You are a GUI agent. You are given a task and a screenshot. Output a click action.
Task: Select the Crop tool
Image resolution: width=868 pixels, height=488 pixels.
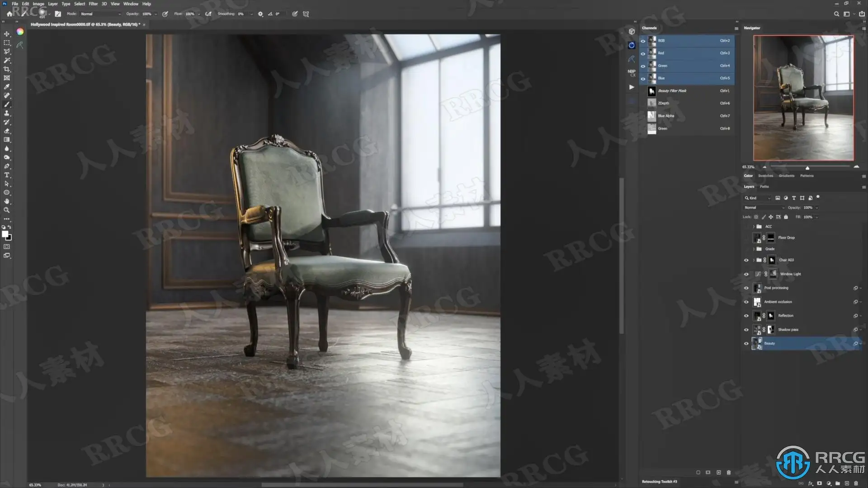tap(7, 69)
